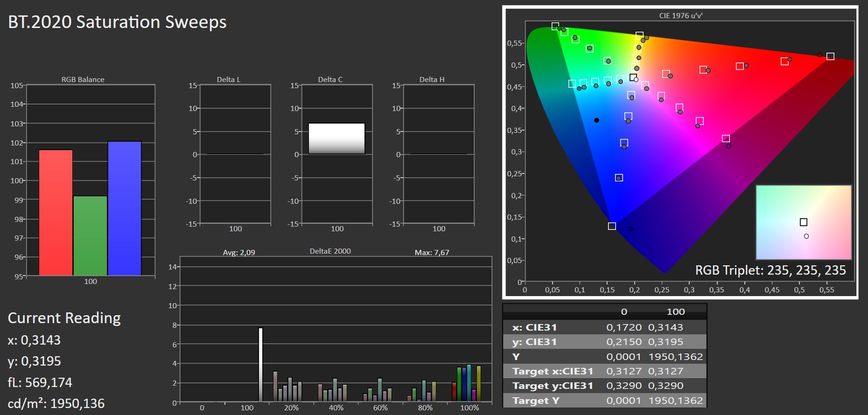868x415 pixels.
Task: Select the green primary target square in CIE chart
Action: point(555,27)
